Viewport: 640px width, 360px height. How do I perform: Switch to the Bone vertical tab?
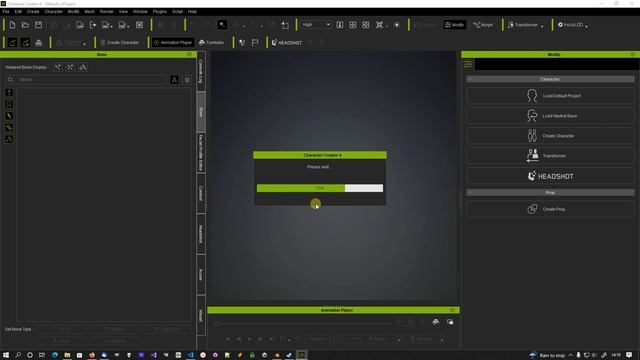(x=201, y=112)
